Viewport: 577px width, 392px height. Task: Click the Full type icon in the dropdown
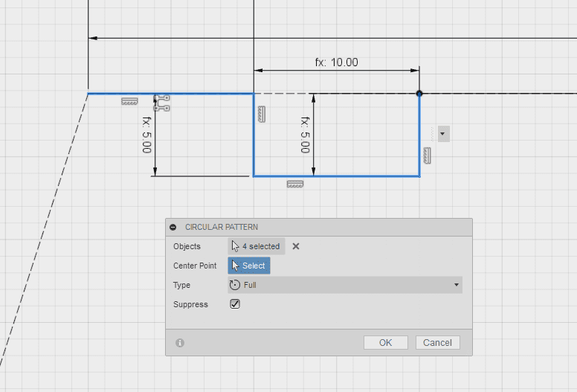(234, 285)
